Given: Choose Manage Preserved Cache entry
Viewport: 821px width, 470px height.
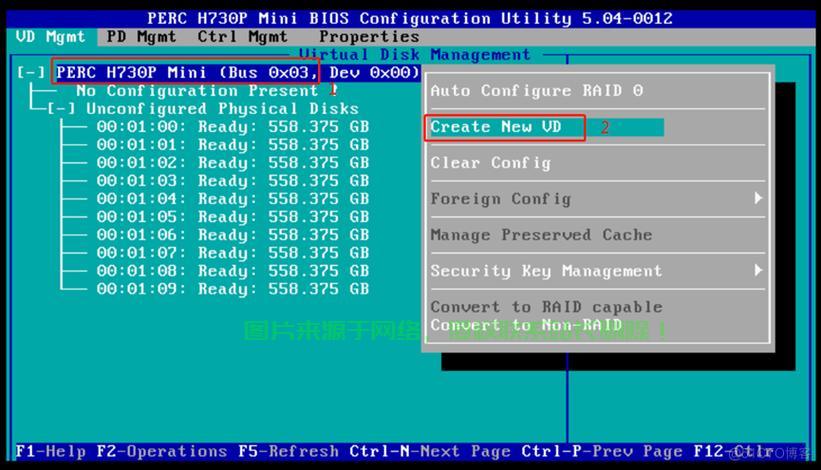Looking at the screenshot, I should coord(541,235).
